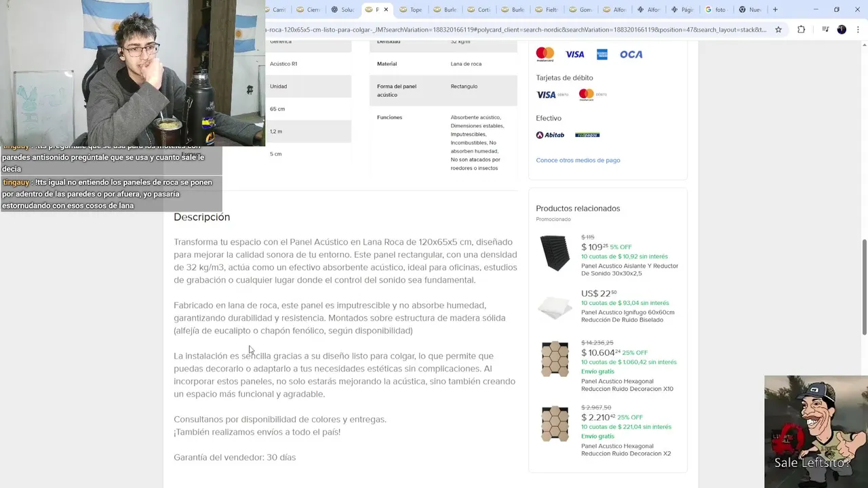Click the $2.210 price

click(598, 418)
